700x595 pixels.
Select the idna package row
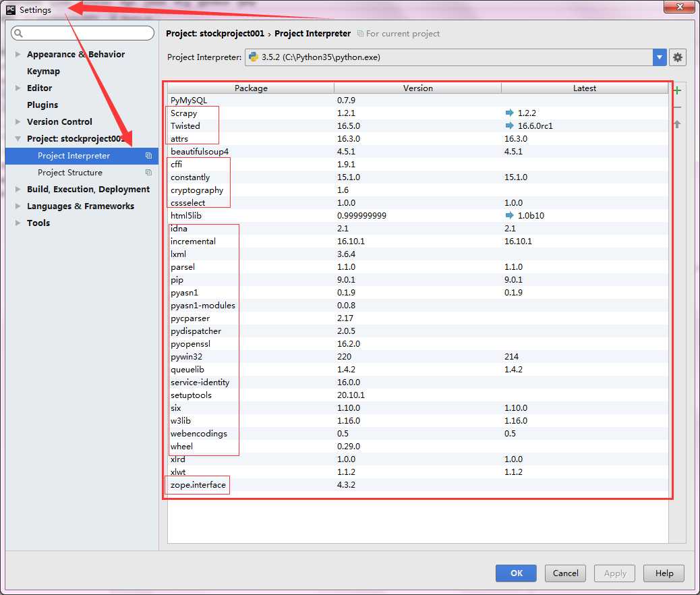pos(418,228)
